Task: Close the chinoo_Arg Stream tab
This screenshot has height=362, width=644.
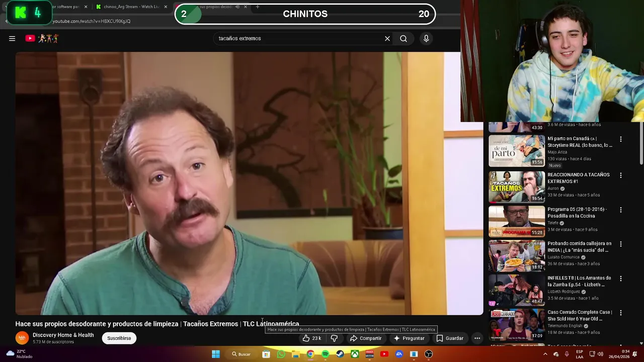Action: (x=167, y=7)
